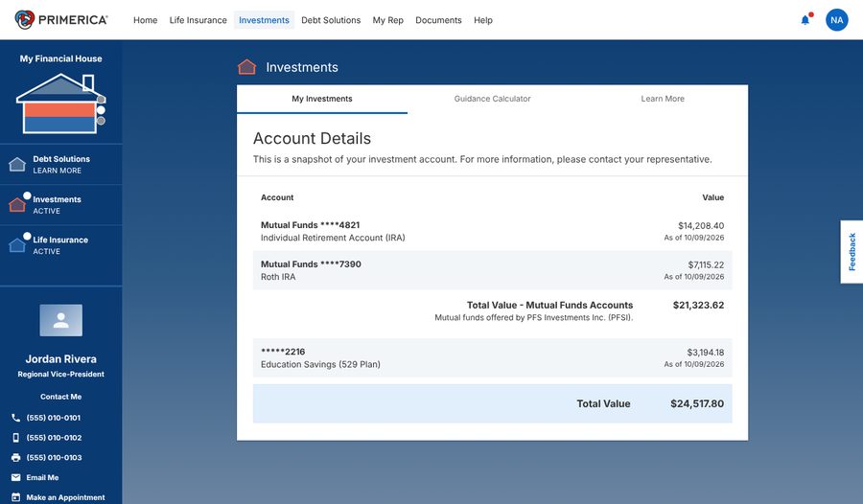The image size is (863, 504).
Task: Click the Life Insurance house icon in sidebar
Action: [17, 245]
